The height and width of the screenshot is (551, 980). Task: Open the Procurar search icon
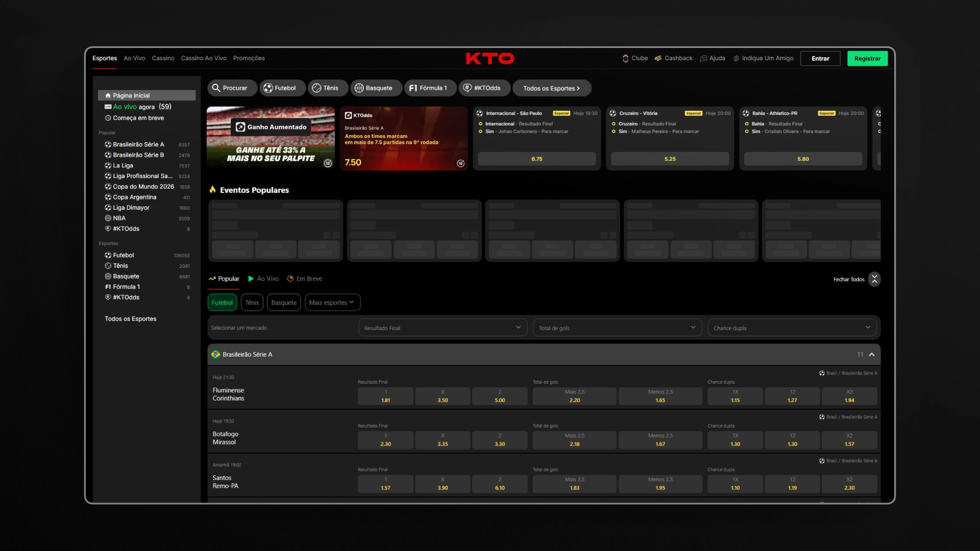[x=216, y=88]
